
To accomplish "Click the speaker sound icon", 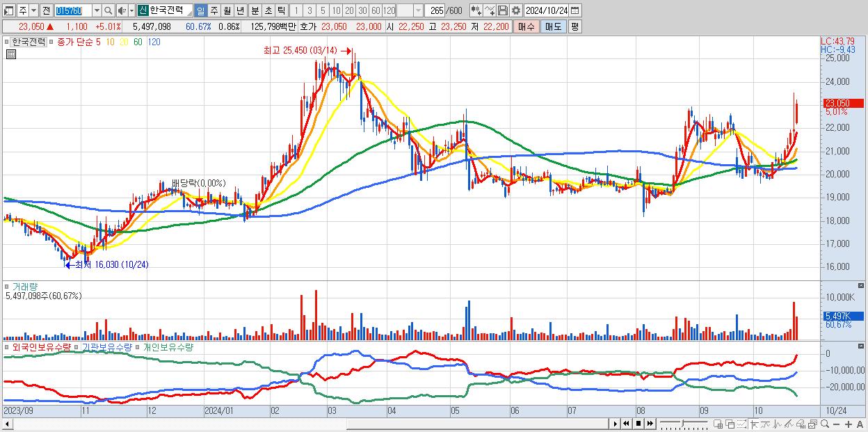I will [x=122, y=10].
